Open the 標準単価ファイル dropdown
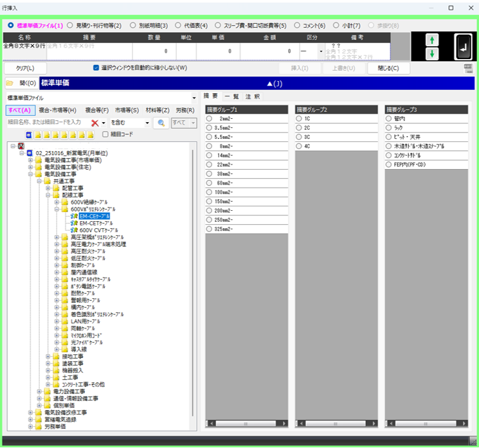 (194, 98)
